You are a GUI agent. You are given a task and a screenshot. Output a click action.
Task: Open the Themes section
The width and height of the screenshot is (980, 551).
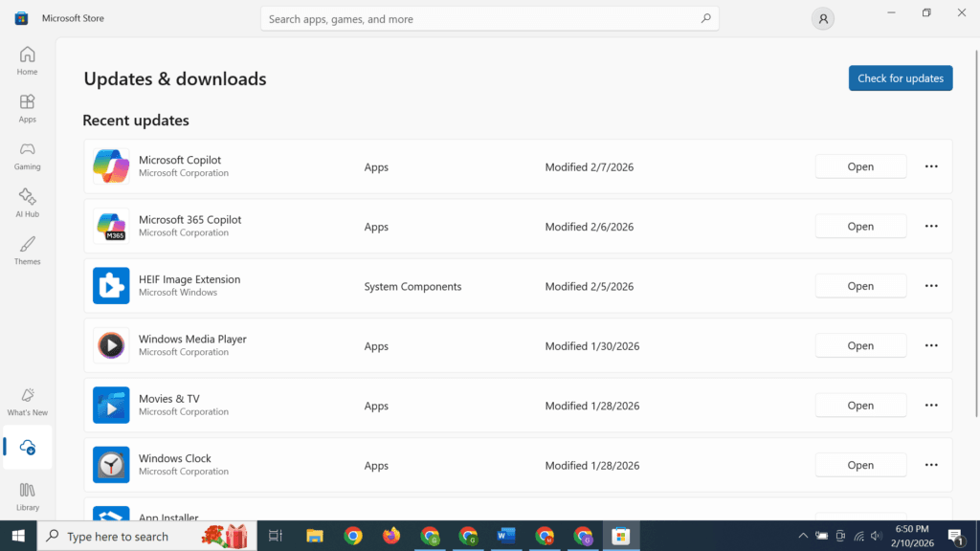(26, 250)
